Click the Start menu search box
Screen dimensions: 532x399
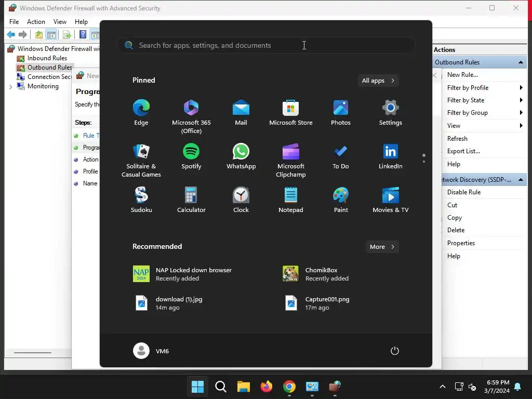[265, 45]
